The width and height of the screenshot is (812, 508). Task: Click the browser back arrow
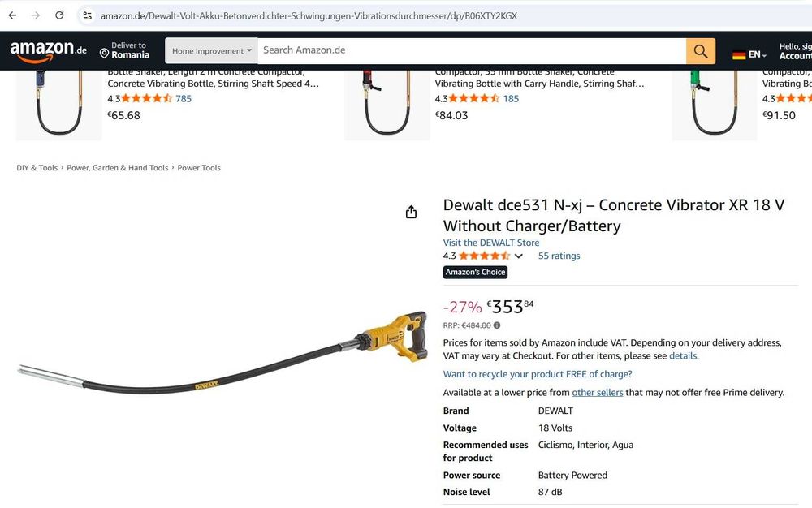pyautogui.click(x=12, y=15)
